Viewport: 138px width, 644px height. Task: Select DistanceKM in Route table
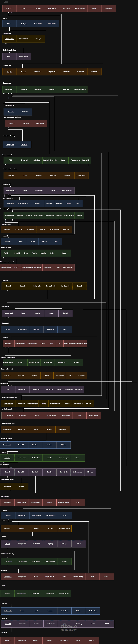tap(50, 593)
